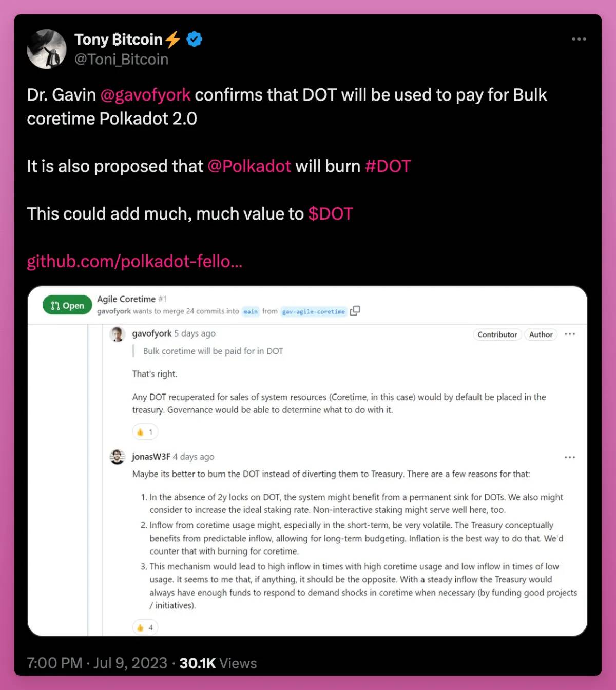The width and height of the screenshot is (616, 690).
Task: Click the @gavofyork mention link
Action: pos(145,95)
